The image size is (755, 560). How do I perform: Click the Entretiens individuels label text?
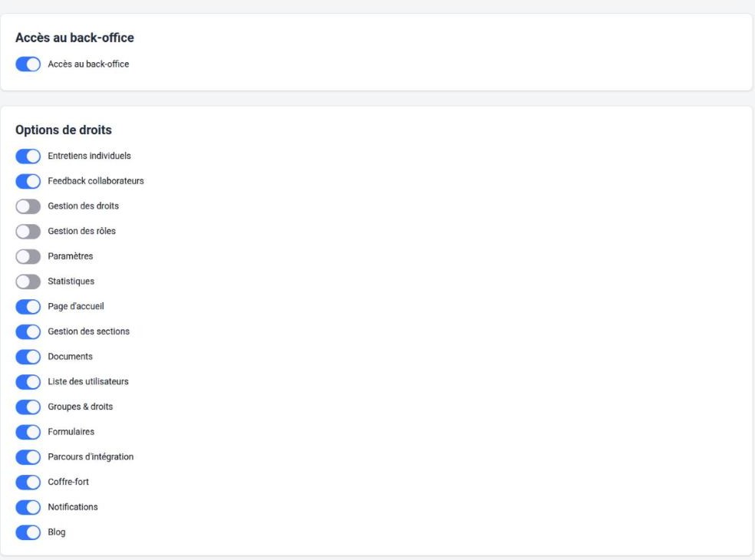point(89,156)
